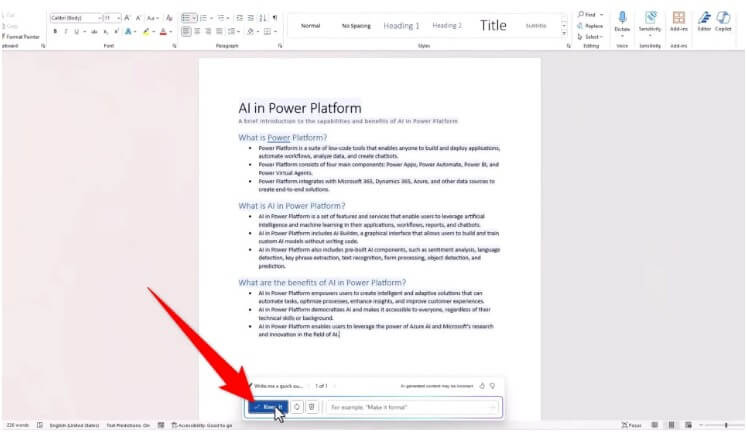Start Dictate voice input
This screenshot has width=747, height=433.
[x=622, y=22]
